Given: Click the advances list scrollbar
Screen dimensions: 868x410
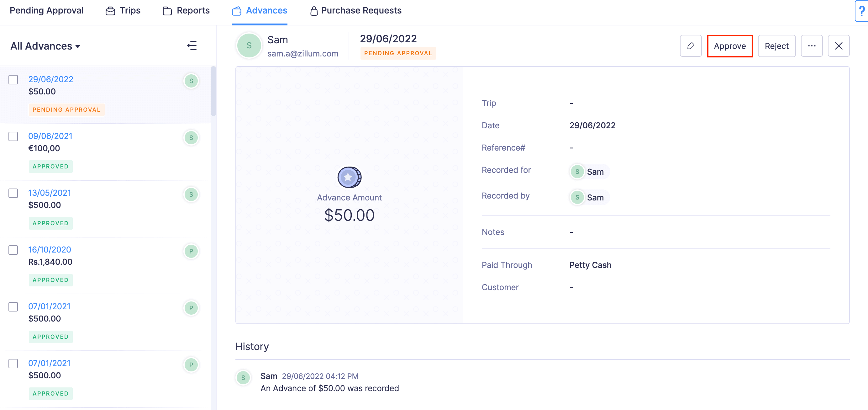Looking at the screenshot, I should (213, 92).
